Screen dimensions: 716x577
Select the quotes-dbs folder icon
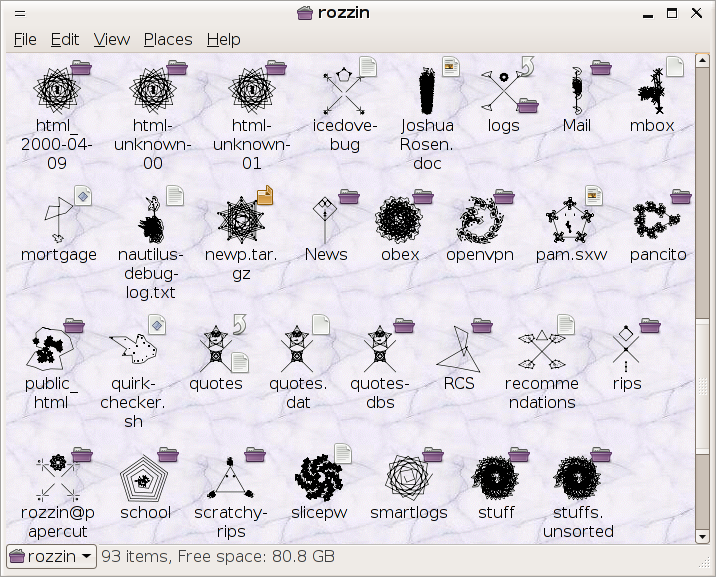pos(379,348)
